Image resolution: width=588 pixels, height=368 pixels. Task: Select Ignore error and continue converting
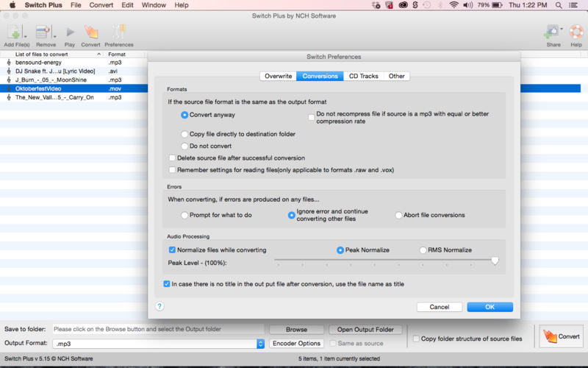(291, 215)
